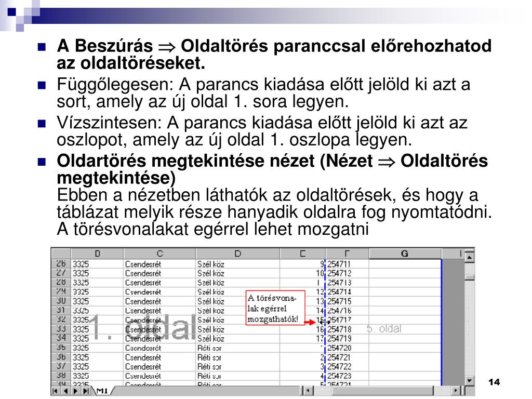Viewport: 532px width, 399px height.
Task: Click the vertical scrollbar thumb
Action: (x=470, y=277)
